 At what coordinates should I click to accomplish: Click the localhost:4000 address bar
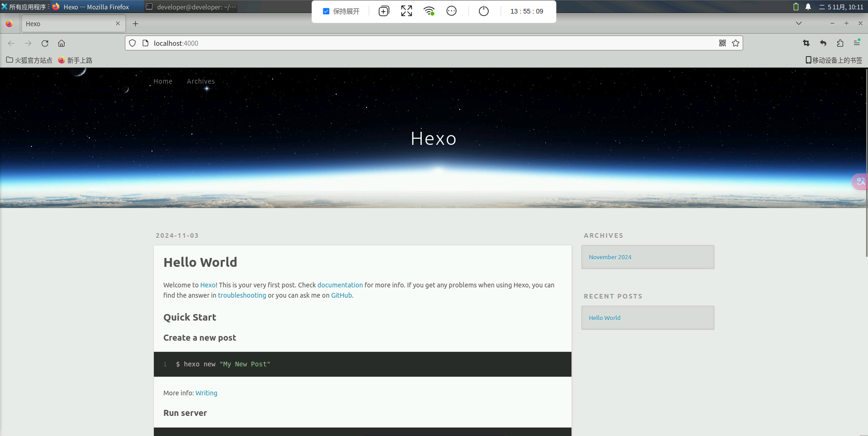point(421,43)
